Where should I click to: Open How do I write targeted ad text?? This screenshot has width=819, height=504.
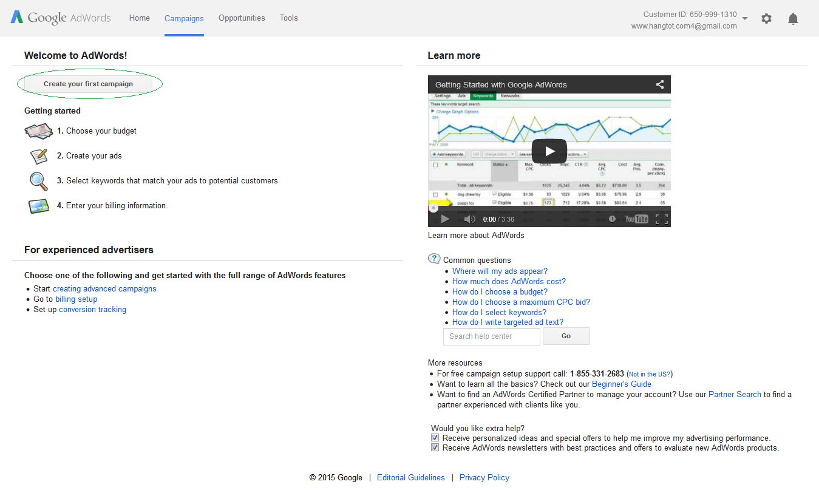[x=508, y=322]
